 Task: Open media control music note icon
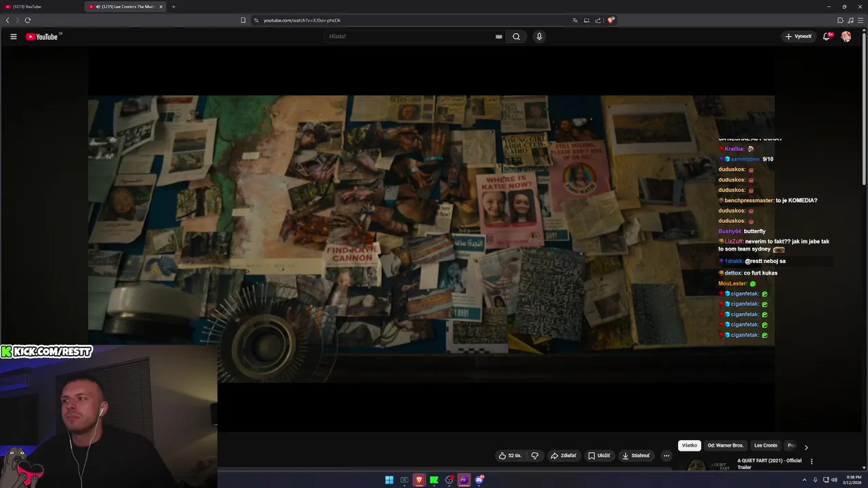point(850,20)
